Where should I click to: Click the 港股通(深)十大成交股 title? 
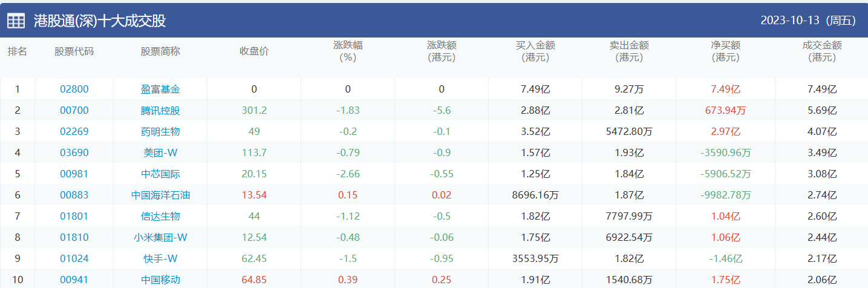100,21
